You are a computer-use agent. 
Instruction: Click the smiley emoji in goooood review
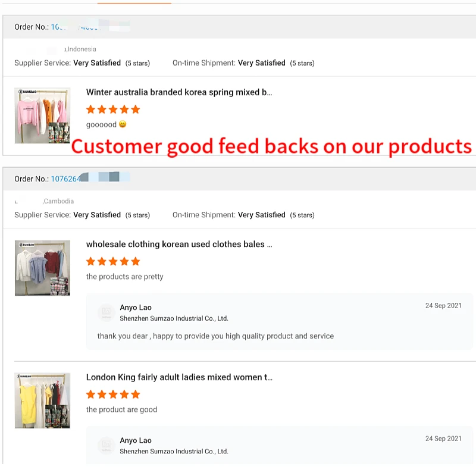point(123,124)
